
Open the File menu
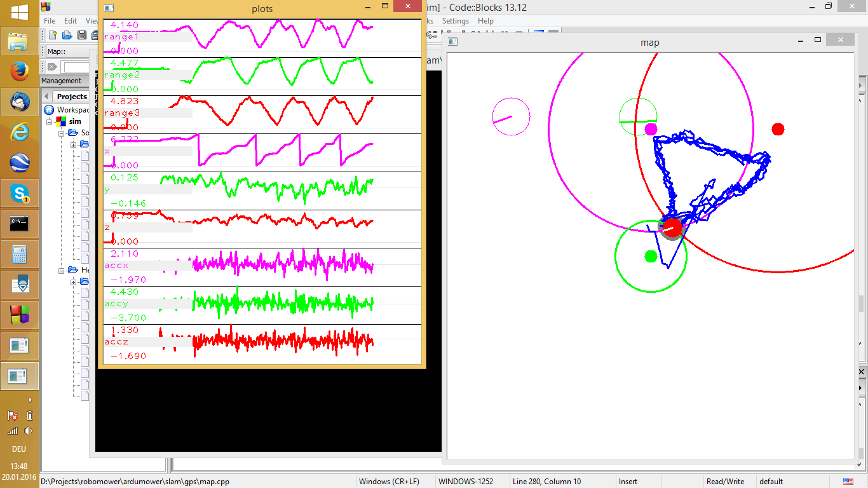tap(50, 21)
